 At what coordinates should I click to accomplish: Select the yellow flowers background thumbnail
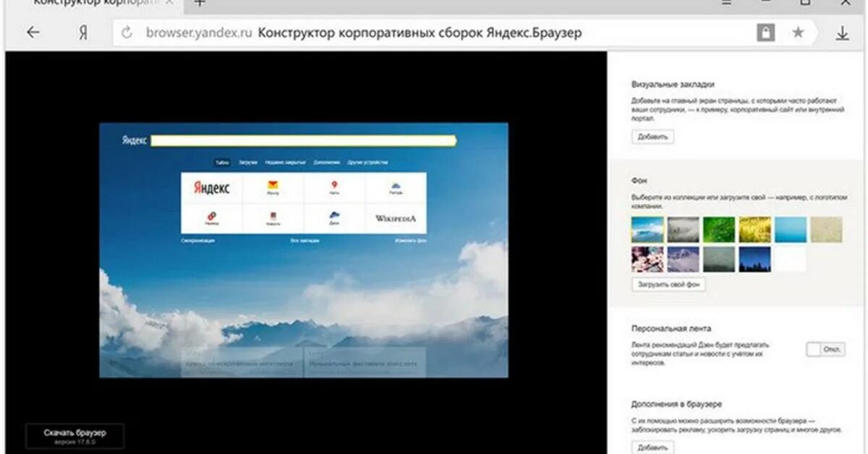(x=754, y=229)
